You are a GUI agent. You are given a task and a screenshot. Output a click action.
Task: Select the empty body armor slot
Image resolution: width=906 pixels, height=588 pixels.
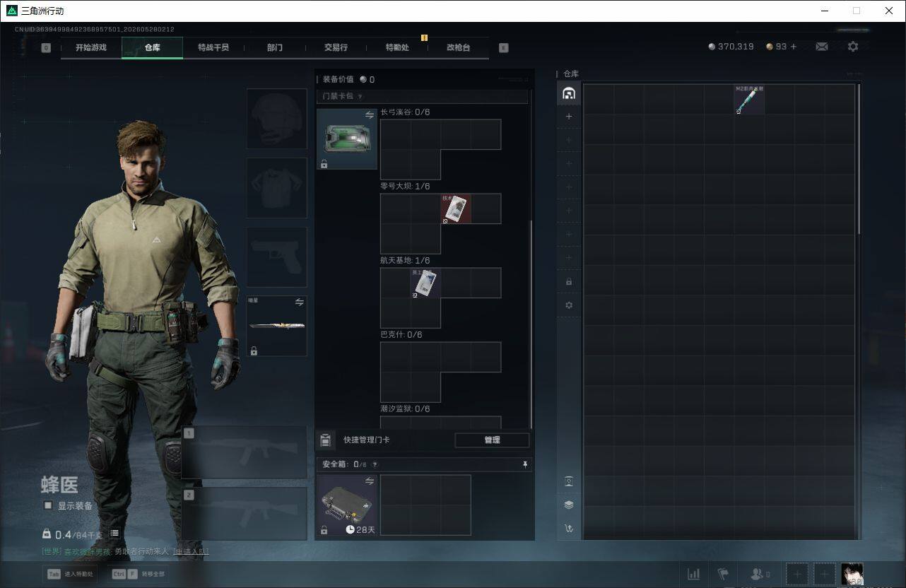[276, 188]
